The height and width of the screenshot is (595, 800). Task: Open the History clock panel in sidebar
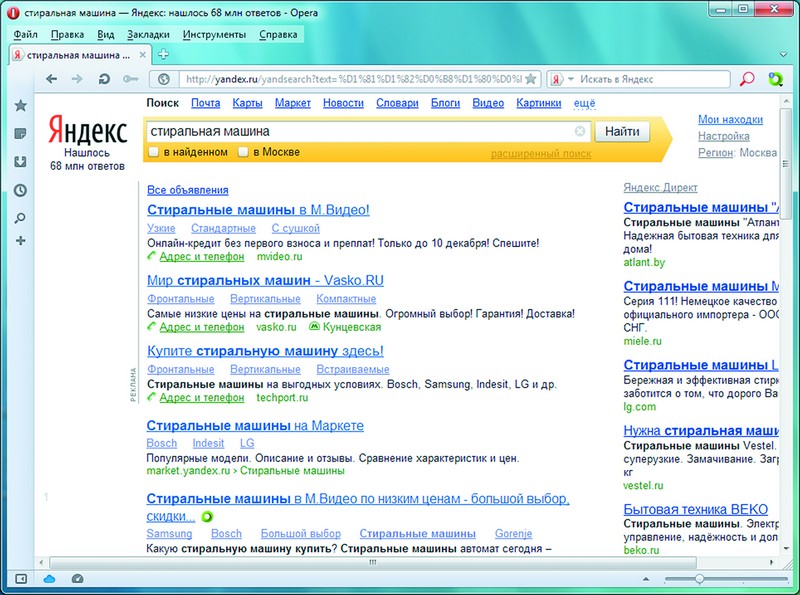20,190
